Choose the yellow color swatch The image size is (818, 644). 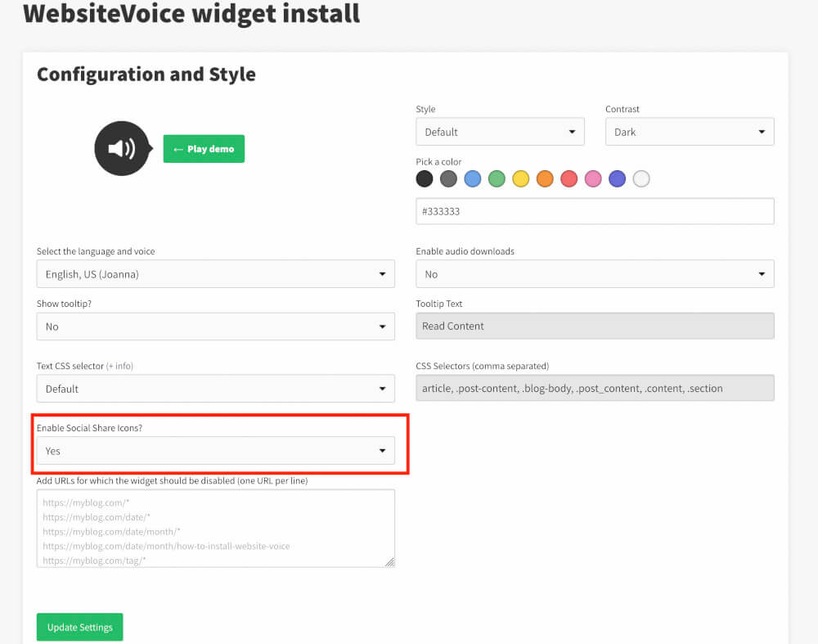pos(520,179)
